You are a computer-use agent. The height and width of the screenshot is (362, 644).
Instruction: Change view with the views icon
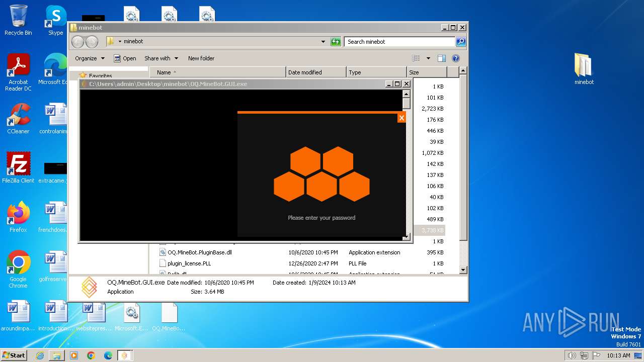(416, 58)
